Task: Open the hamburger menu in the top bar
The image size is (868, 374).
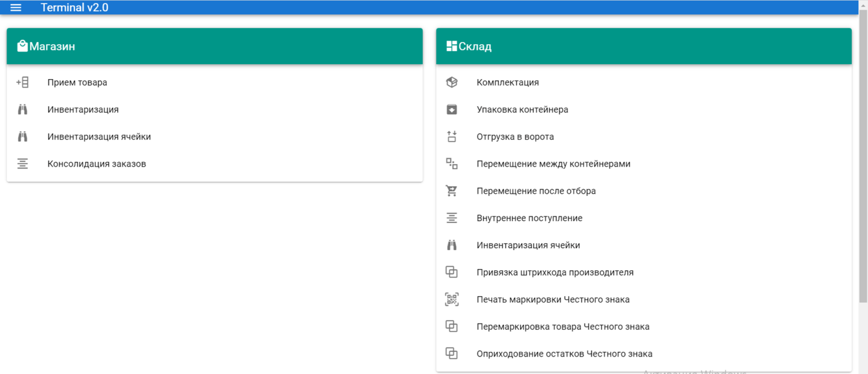Action: (16, 7)
